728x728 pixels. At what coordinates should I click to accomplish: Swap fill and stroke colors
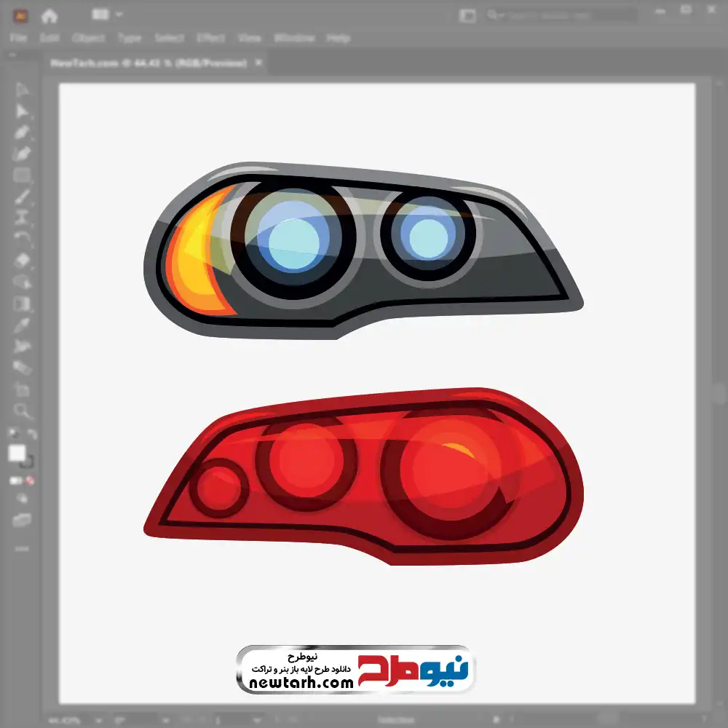click(x=31, y=435)
